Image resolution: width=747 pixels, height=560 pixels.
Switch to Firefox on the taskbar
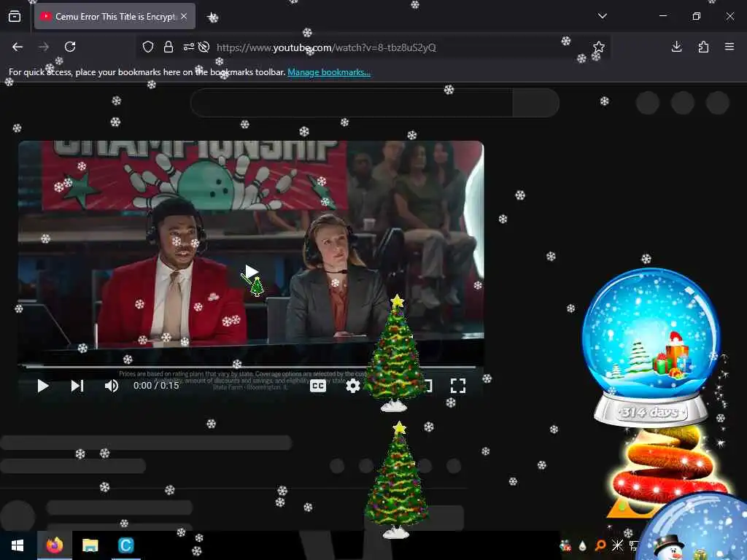[55, 545]
